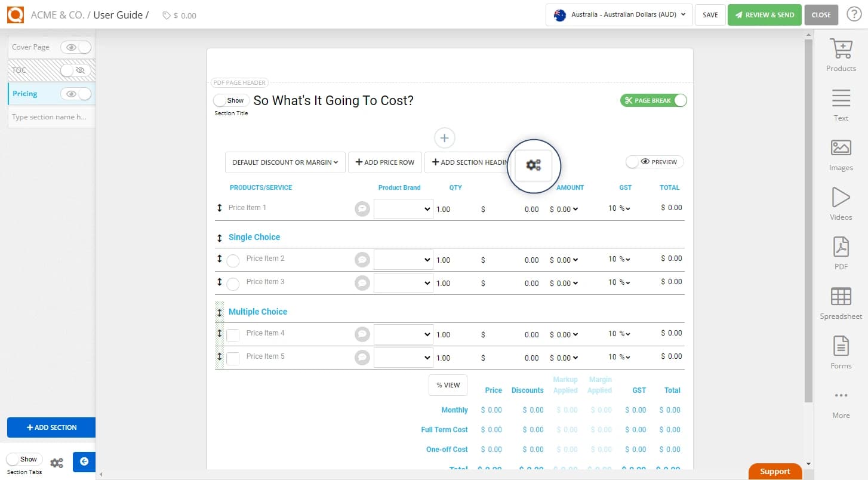Open the Spreadsheet tool

841,302
